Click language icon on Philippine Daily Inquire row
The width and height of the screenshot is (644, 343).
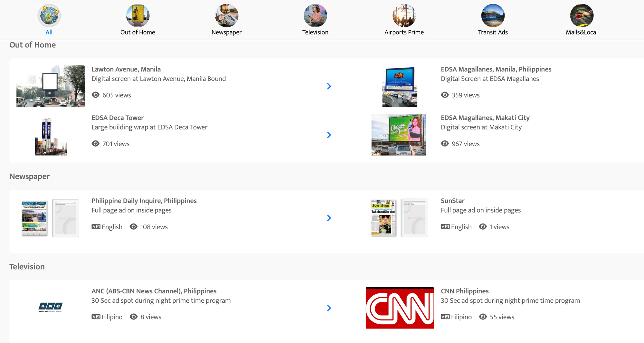pos(96,227)
